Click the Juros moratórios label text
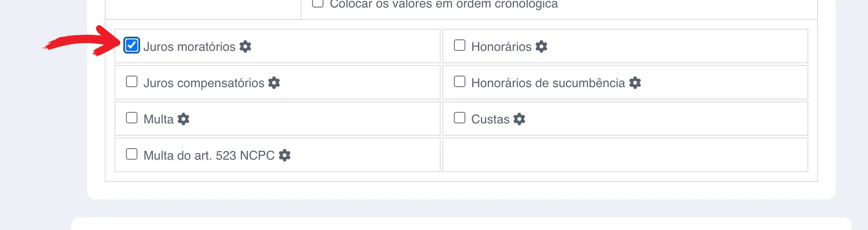 [x=189, y=47]
